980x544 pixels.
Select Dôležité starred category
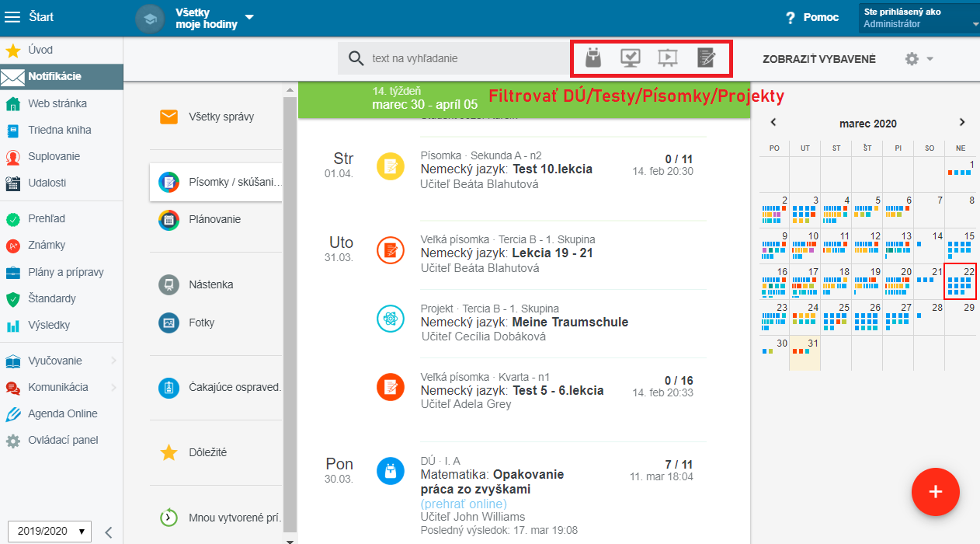216,452
